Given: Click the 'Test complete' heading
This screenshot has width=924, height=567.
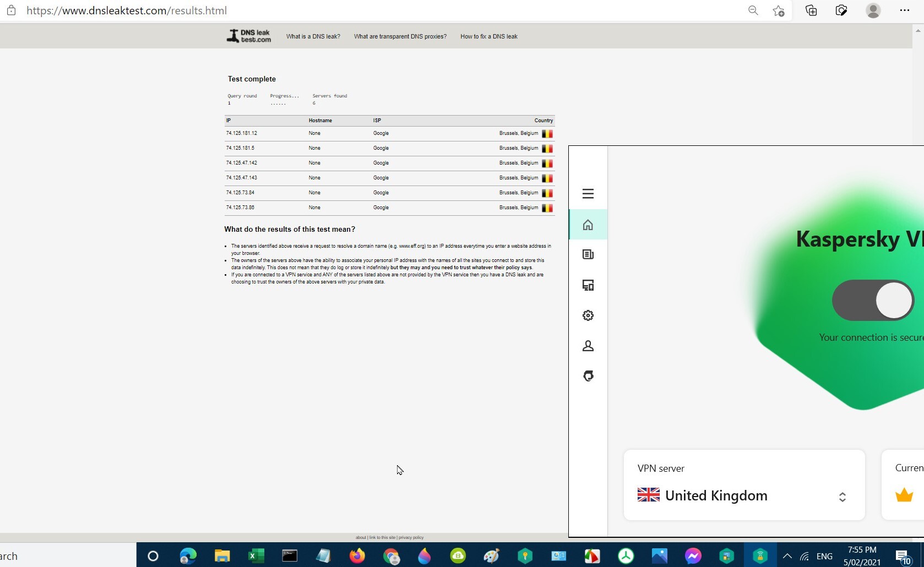Looking at the screenshot, I should (x=252, y=79).
